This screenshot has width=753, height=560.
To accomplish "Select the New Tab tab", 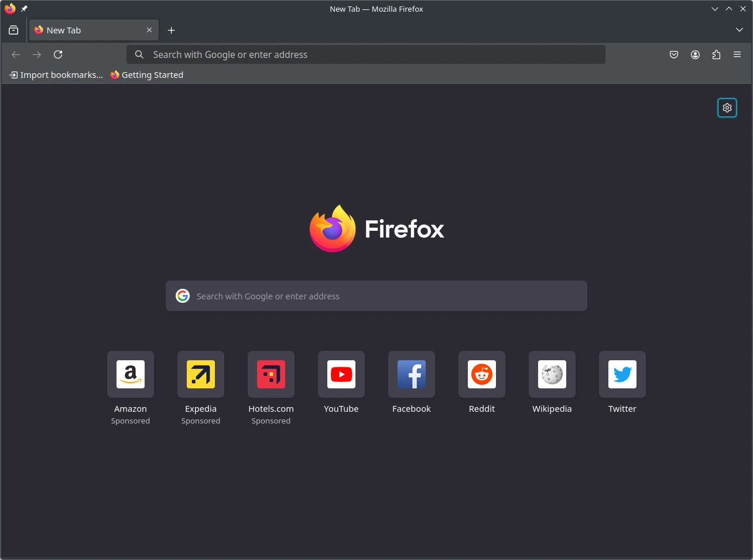I will [x=94, y=30].
